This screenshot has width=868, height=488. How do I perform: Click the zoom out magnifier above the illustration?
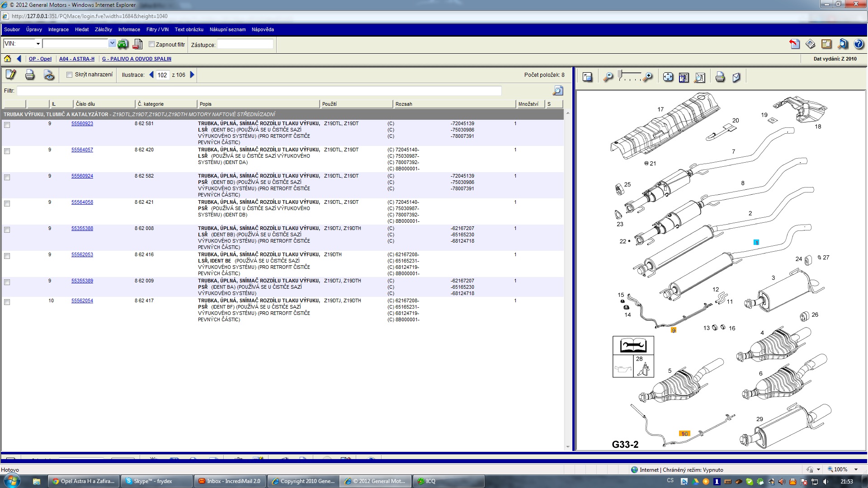pyautogui.click(x=608, y=77)
